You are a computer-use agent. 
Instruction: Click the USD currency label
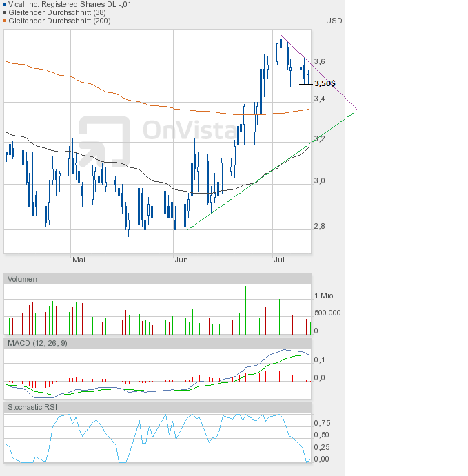(x=334, y=21)
